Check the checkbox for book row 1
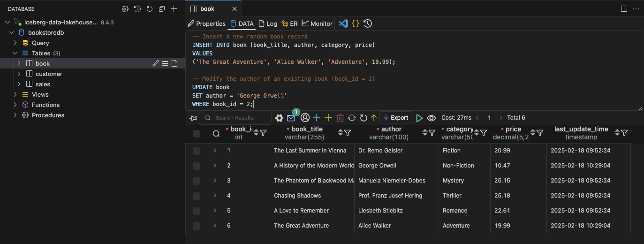 (x=197, y=151)
